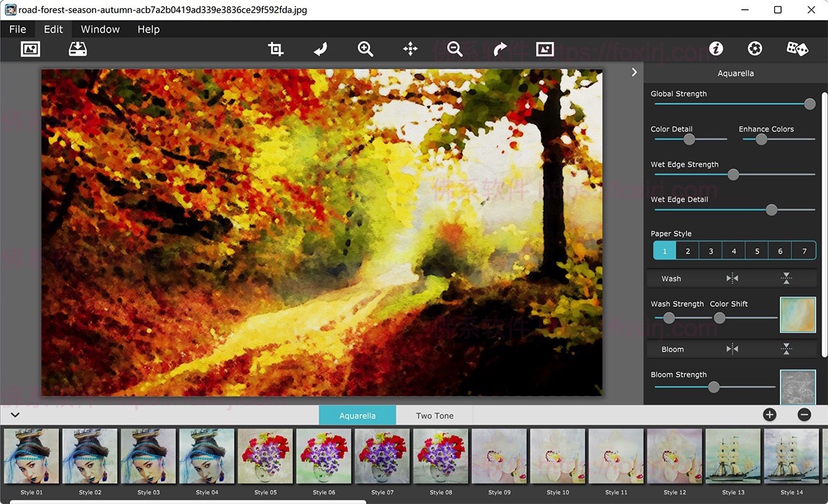Open the Info panel via the i icon

[x=716, y=49]
